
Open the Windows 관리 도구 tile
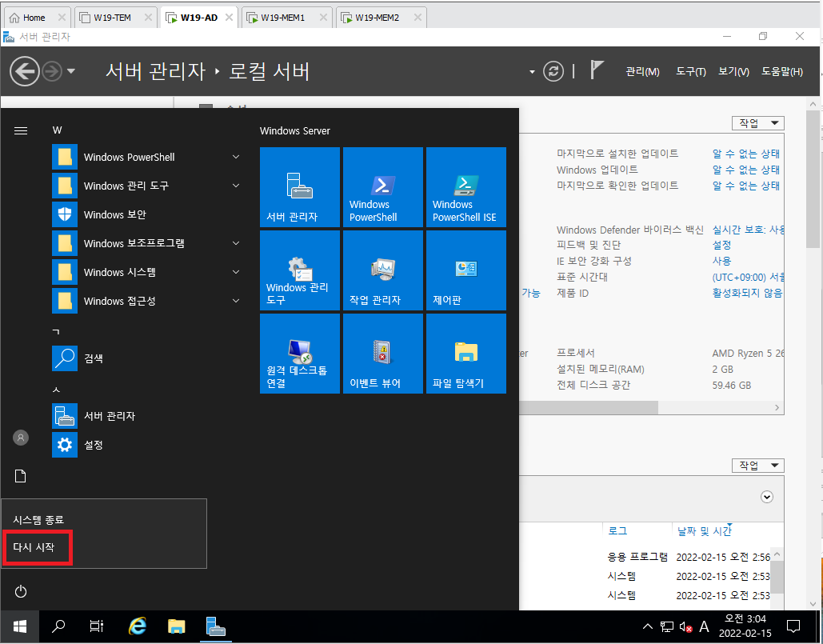pos(300,270)
